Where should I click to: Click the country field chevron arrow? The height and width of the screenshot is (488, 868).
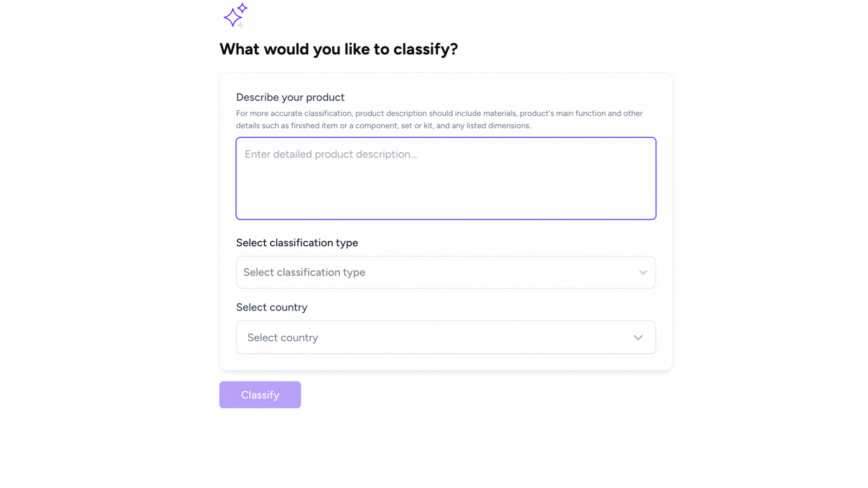coord(638,338)
